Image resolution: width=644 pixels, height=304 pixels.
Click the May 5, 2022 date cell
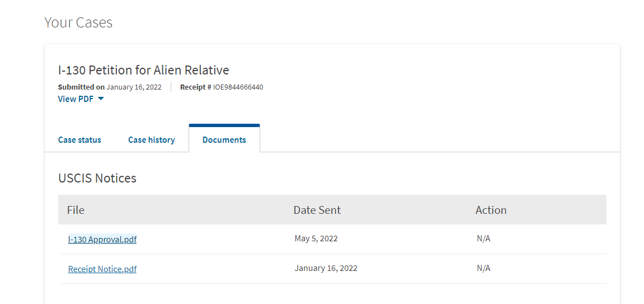pyautogui.click(x=316, y=238)
